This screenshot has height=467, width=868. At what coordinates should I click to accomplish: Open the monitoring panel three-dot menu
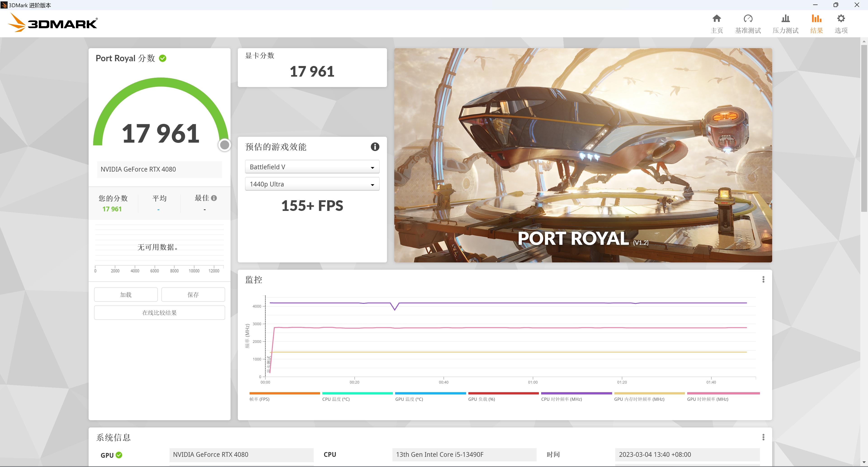click(763, 279)
